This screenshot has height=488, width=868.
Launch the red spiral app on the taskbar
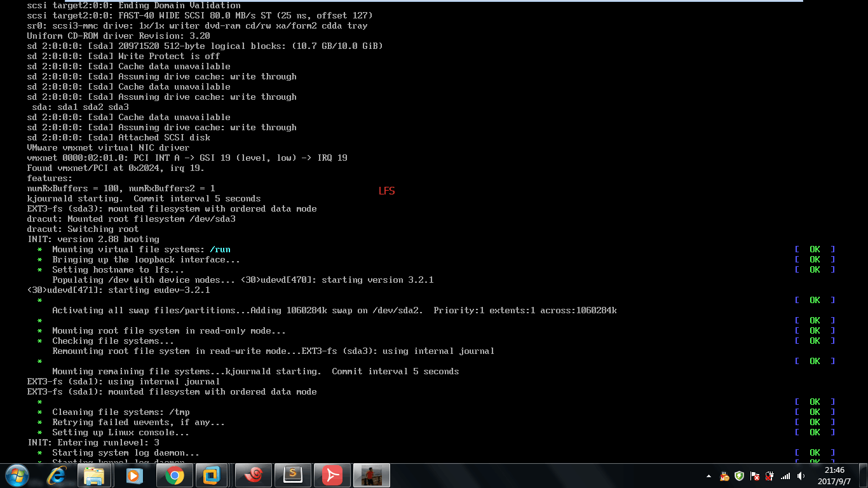pos(253,475)
